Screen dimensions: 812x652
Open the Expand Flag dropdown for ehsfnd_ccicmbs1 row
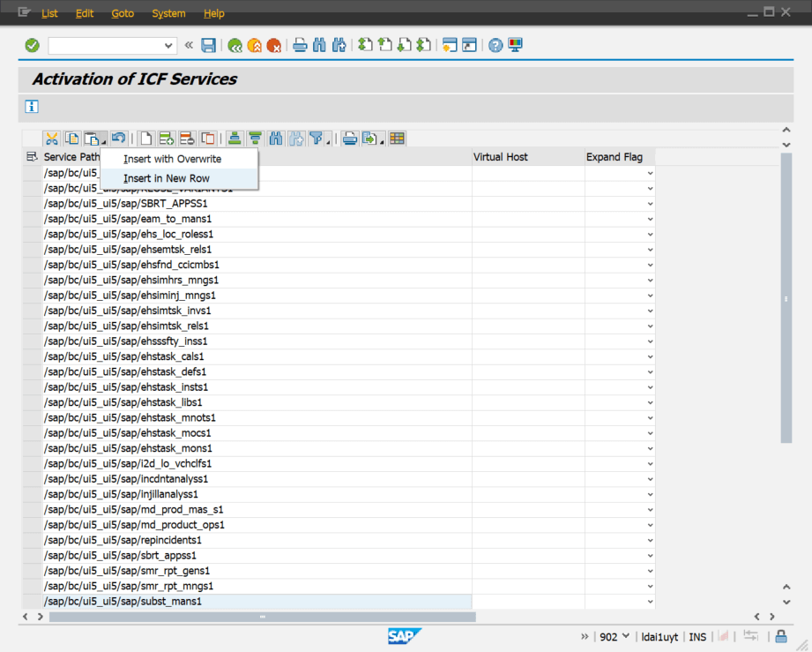pos(650,265)
